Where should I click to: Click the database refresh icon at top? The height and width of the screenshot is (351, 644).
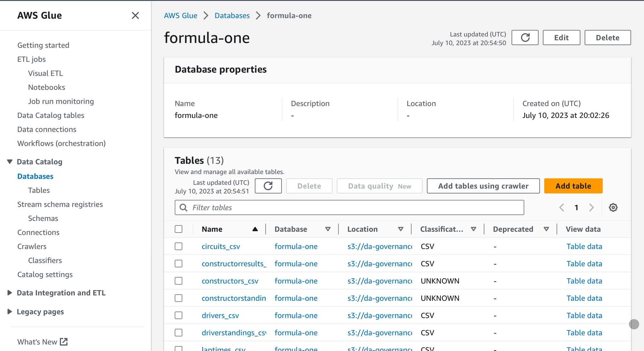click(525, 38)
